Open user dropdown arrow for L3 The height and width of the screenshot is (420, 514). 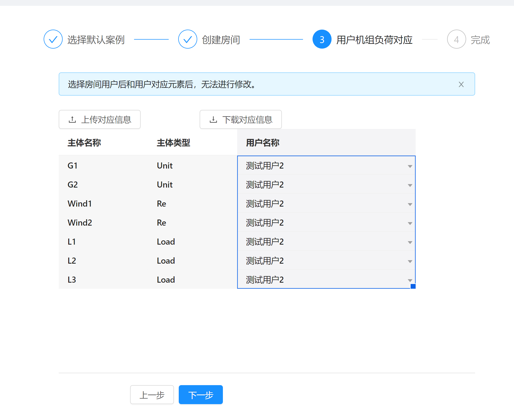pos(410,280)
